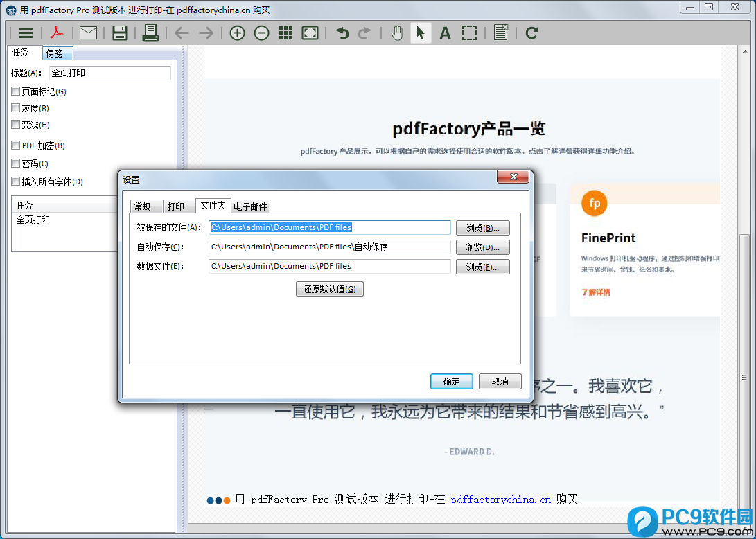Zoom out with minus circle icon
The image size is (756, 539).
pyautogui.click(x=261, y=33)
